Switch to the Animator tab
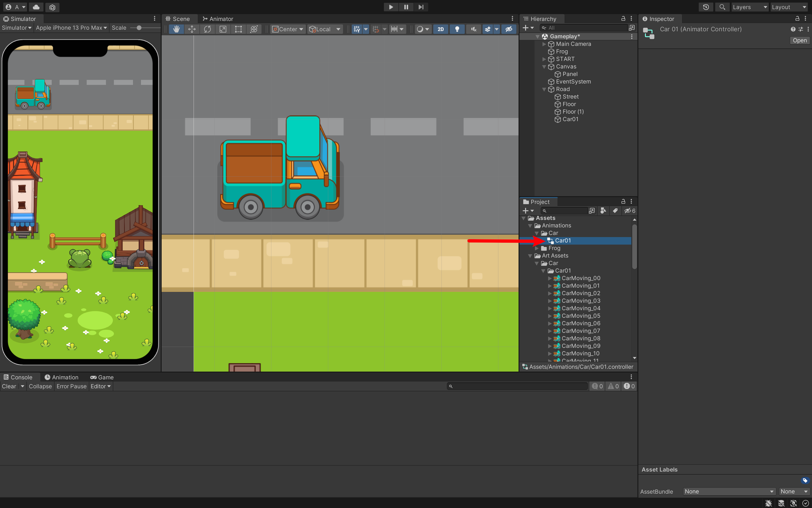This screenshot has width=812, height=508. tap(218, 19)
